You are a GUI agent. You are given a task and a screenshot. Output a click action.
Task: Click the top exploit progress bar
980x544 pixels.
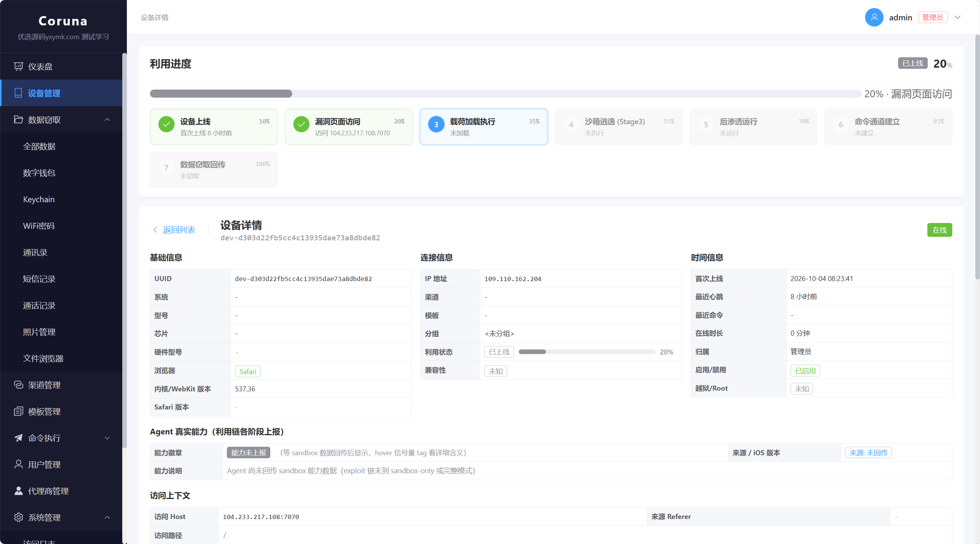[505, 93]
